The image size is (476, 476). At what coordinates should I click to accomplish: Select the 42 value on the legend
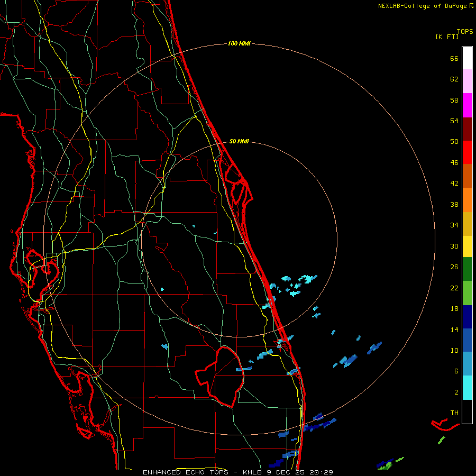(x=454, y=184)
